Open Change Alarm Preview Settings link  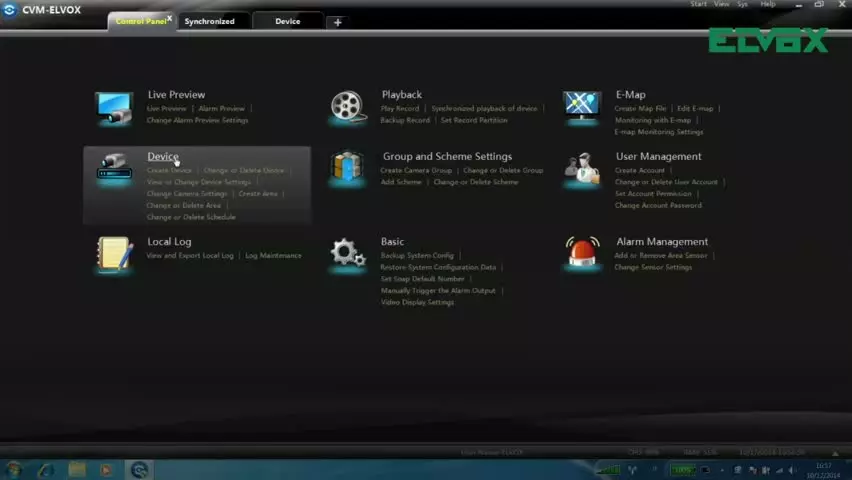[x=197, y=120]
